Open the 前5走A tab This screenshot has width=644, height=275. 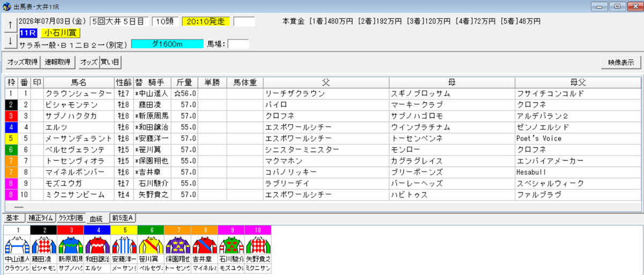coord(123,218)
